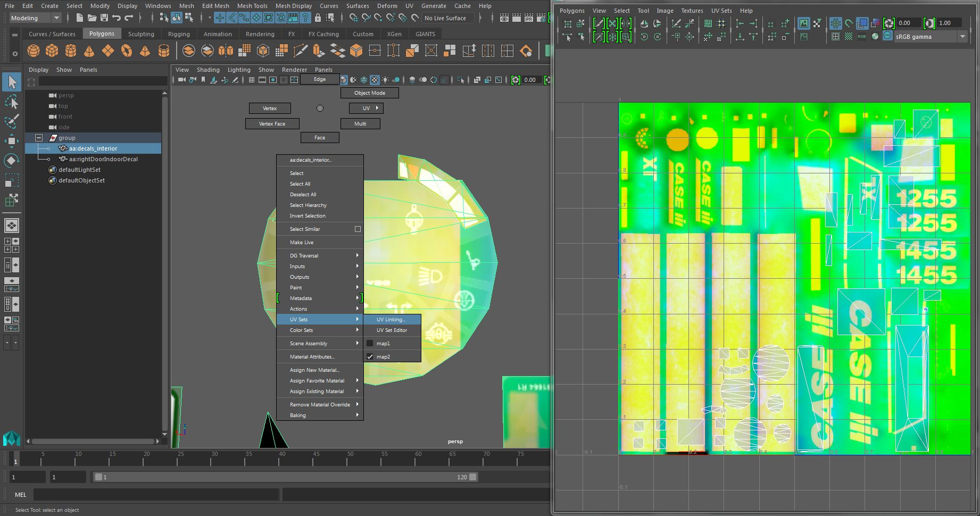Select the arrow Select tool
Screen dimensions: 980x516
coord(12,82)
